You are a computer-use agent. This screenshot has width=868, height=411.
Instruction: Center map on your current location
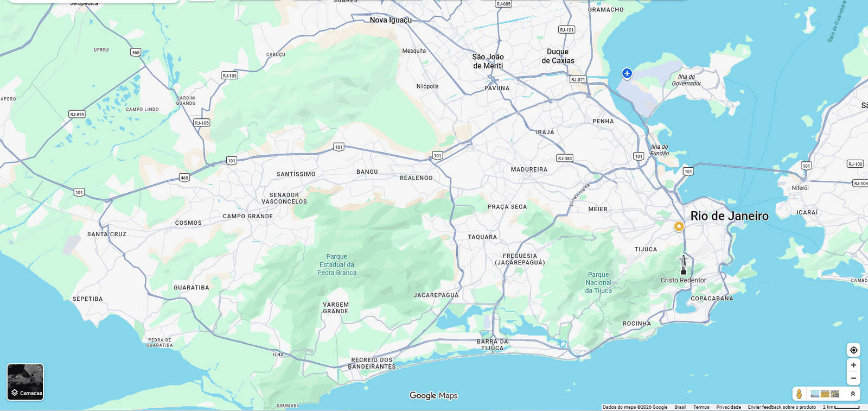pyautogui.click(x=853, y=350)
